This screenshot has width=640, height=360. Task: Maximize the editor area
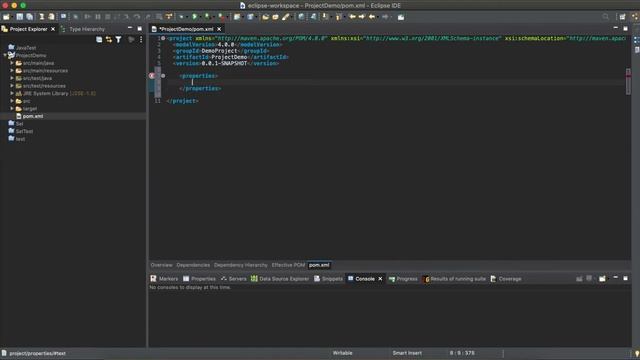point(625,29)
